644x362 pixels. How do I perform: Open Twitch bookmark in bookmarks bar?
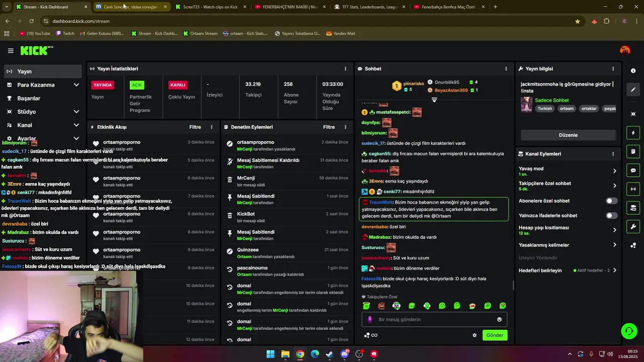[65, 34]
